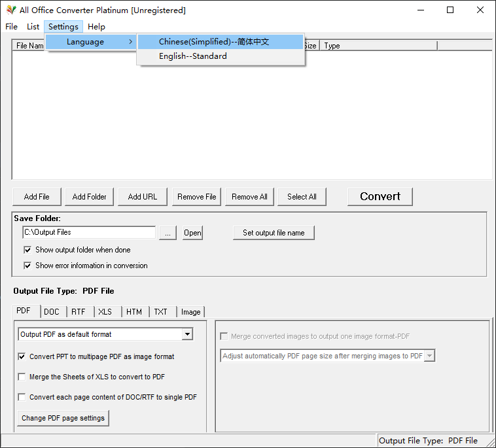
Task: Select the PDF output tab
Action: 27,311
